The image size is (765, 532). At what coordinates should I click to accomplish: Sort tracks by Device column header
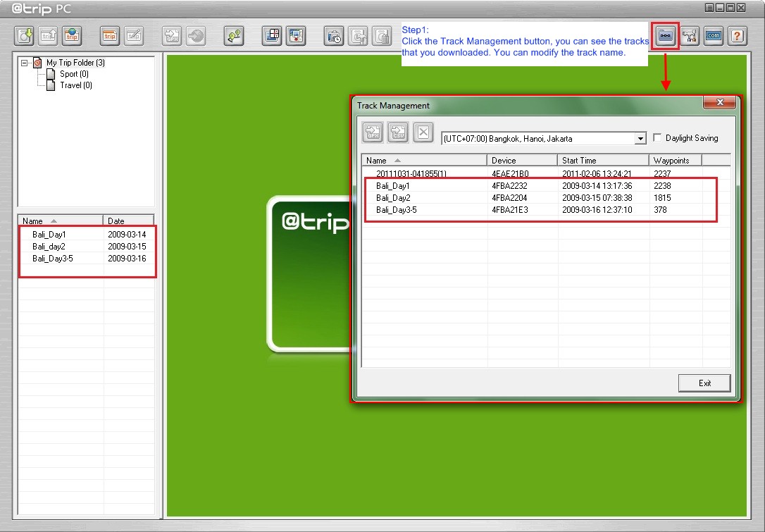pos(522,161)
